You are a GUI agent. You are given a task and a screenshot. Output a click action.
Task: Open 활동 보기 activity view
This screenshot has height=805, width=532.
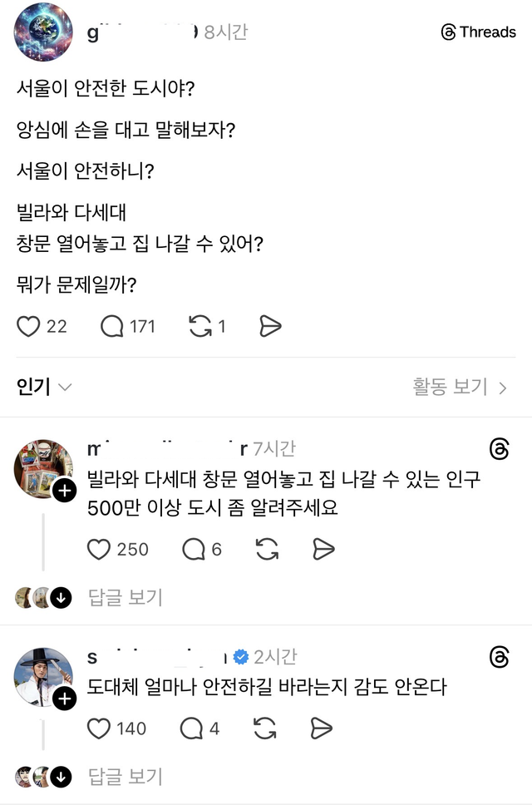[x=452, y=386]
